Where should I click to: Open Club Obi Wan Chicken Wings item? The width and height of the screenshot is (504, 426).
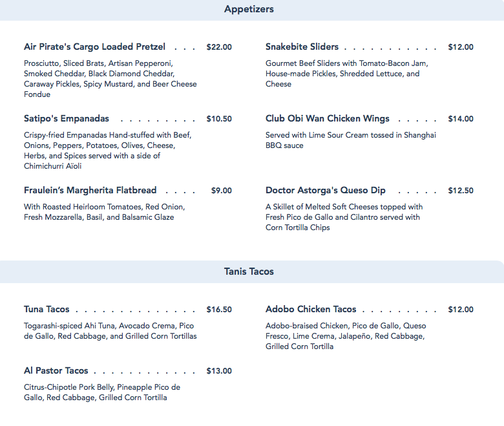coord(327,119)
